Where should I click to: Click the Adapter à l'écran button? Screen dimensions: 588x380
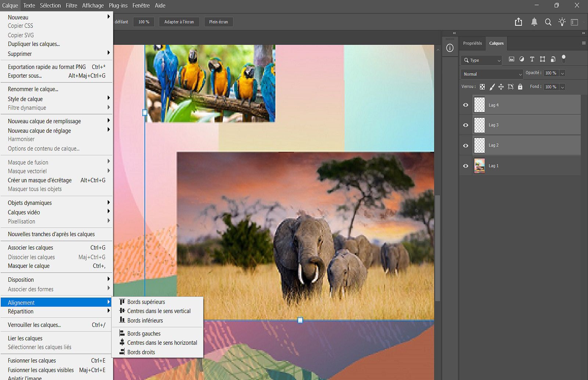click(x=179, y=22)
